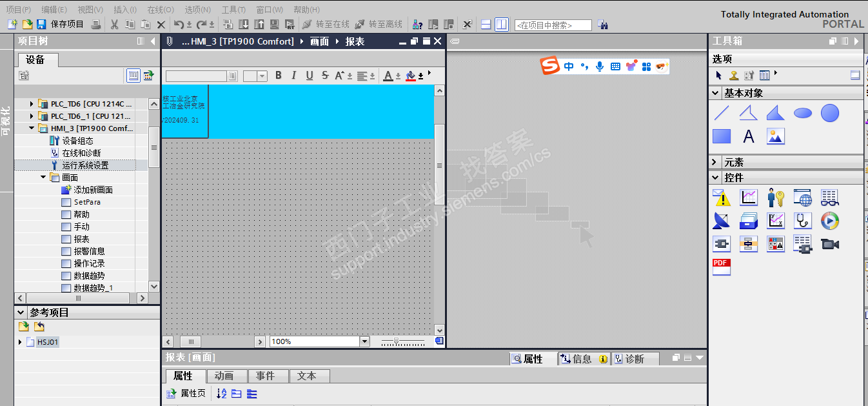The width and height of the screenshot is (868, 406).
Task: Open the 诊断 inspector tab
Action: [635, 359]
